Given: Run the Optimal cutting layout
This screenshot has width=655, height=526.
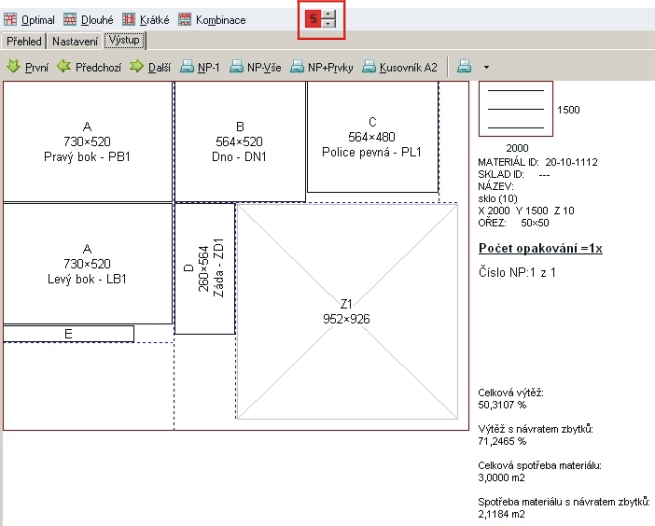Looking at the screenshot, I should click(29, 20).
